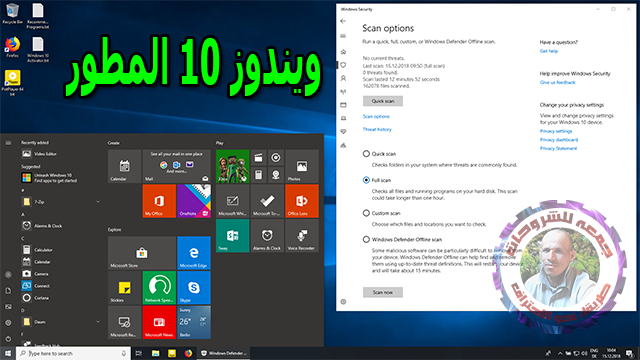Click the Type here to search box

[x=73, y=353]
